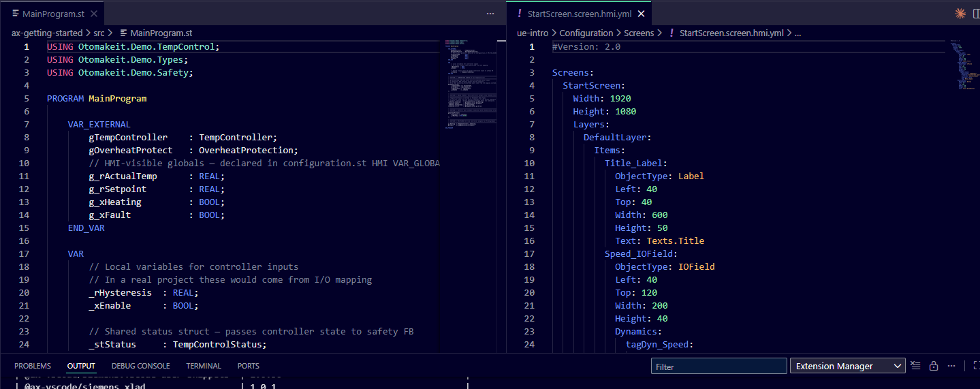
Task: Click the ue-intro breadcrumb
Action: pos(533,33)
